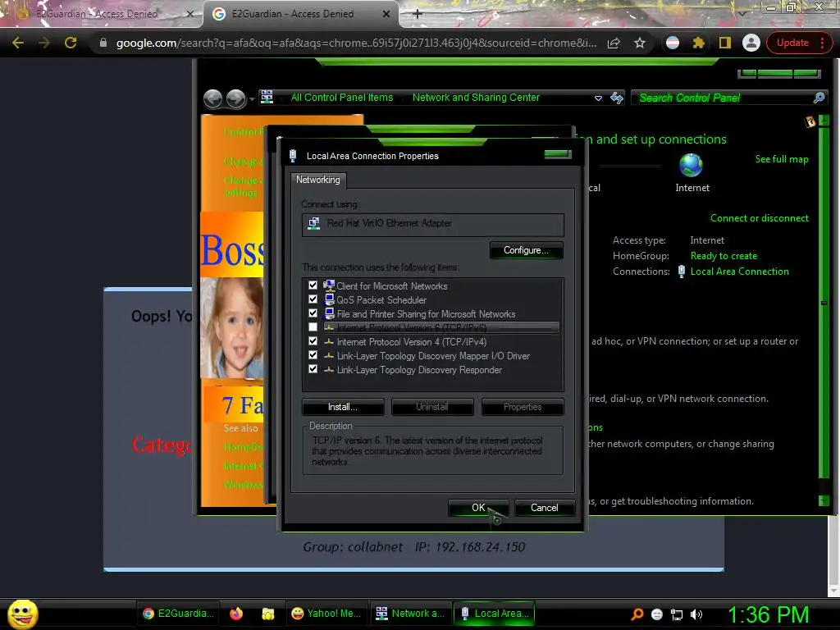Open the Firefox icon on the taskbar
The height and width of the screenshot is (630, 840).
pyautogui.click(x=236, y=614)
